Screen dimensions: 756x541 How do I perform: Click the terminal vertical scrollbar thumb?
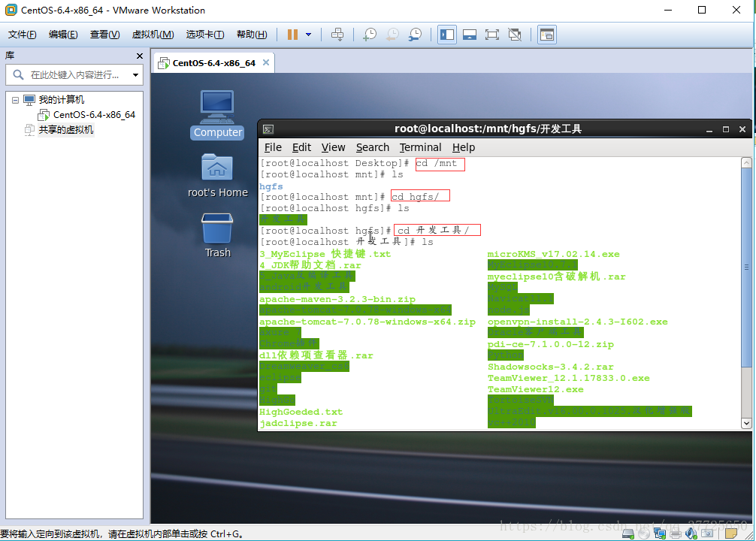coord(746,267)
